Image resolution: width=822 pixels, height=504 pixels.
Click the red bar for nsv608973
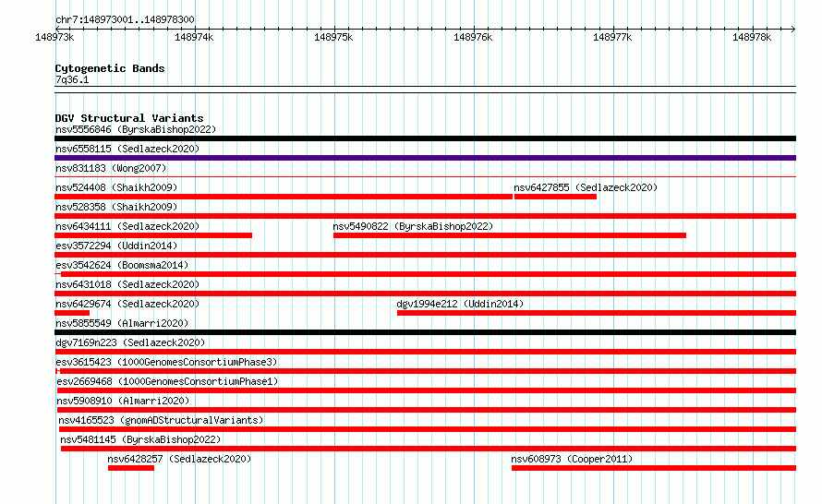click(654, 468)
